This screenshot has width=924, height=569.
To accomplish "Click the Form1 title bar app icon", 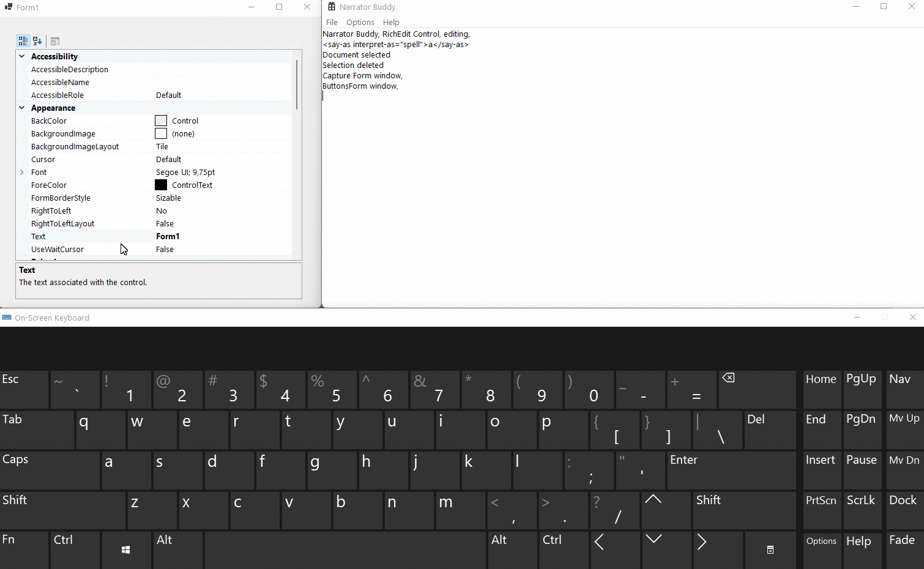I will [x=9, y=7].
